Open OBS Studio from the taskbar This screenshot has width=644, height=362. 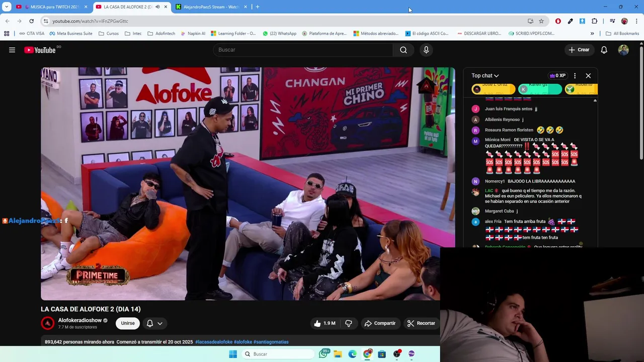click(397, 354)
